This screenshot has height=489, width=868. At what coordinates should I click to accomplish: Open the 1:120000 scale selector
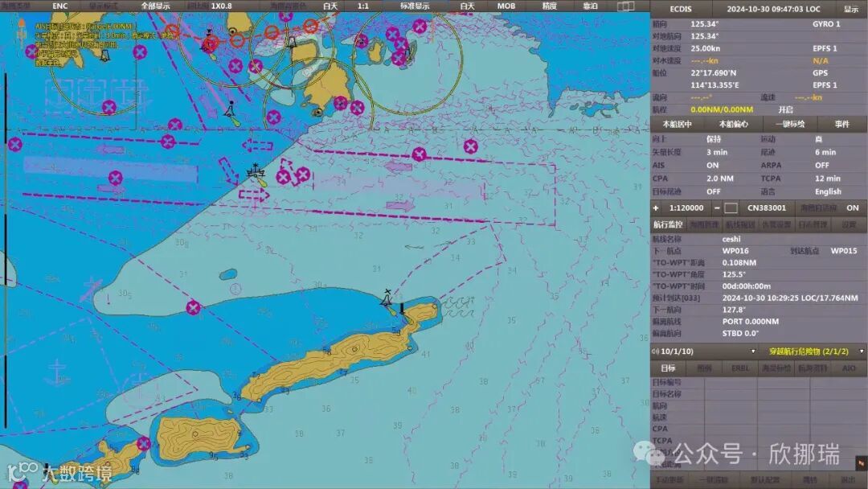point(686,208)
